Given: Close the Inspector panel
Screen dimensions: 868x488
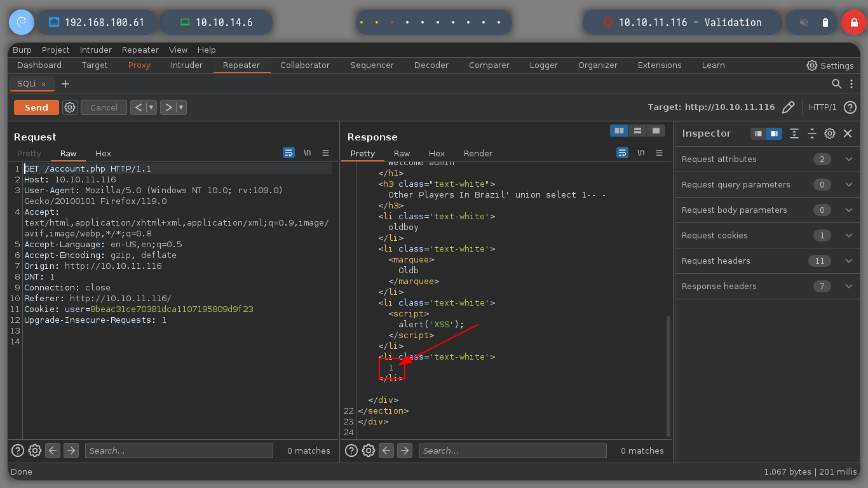Looking at the screenshot, I should [848, 133].
